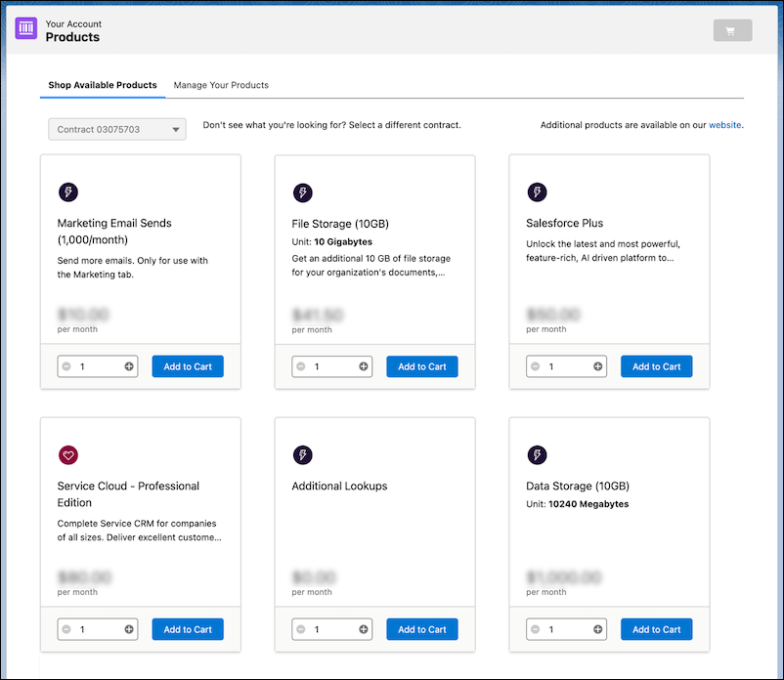
Task: Add Service Cloud Professional Edition to cart
Action: pyautogui.click(x=188, y=629)
